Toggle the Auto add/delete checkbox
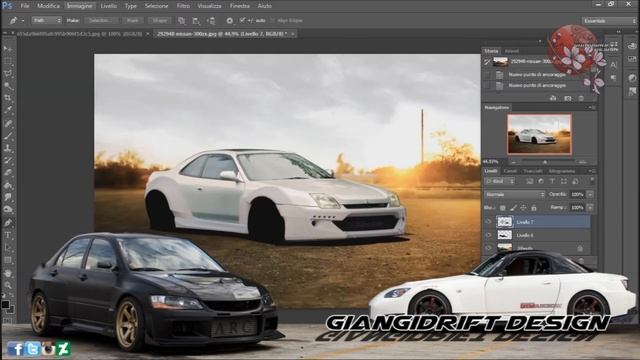The height and width of the screenshot is (360, 640). [243, 20]
